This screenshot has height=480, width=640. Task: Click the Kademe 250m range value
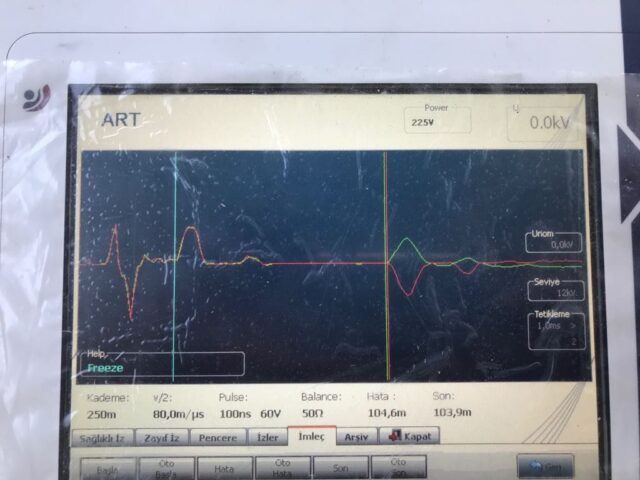101,412
